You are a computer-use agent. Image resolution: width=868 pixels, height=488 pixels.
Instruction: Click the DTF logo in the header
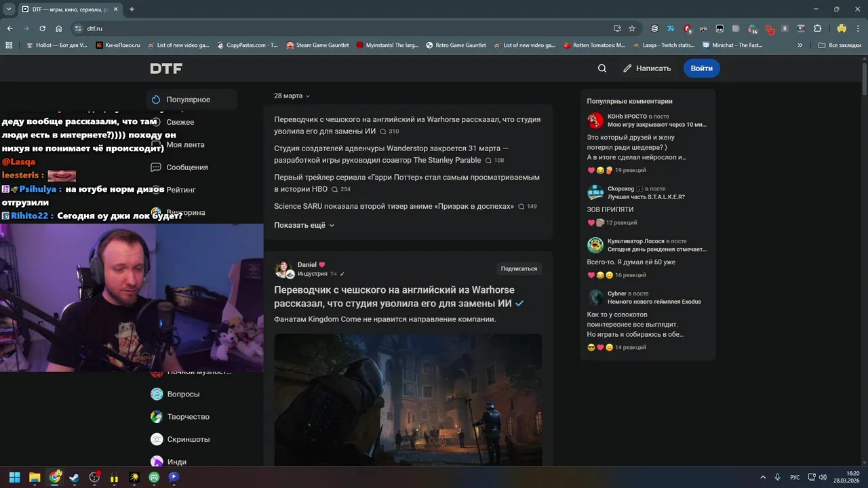click(x=166, y=68)
